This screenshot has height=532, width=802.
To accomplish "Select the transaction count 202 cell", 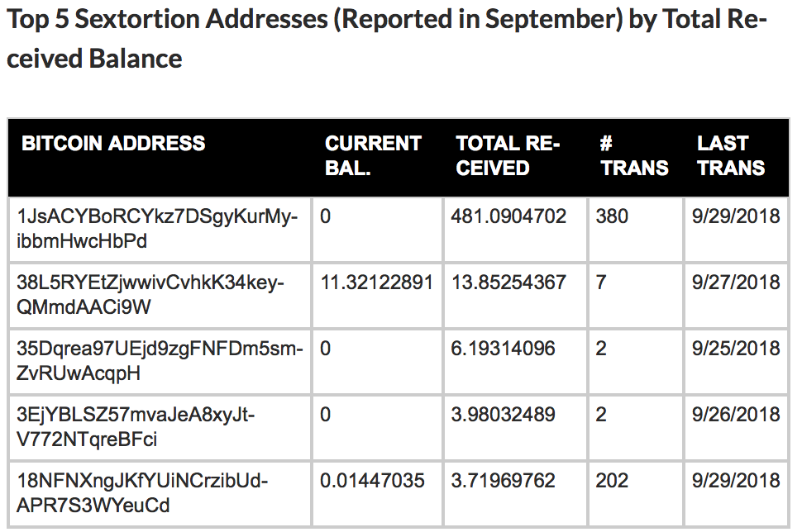I will [612, 481].
